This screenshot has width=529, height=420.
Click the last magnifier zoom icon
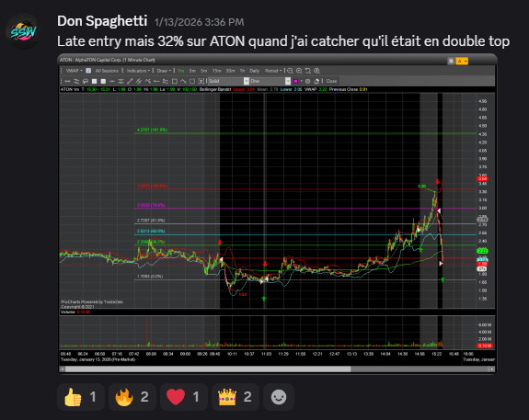[316, 71]
